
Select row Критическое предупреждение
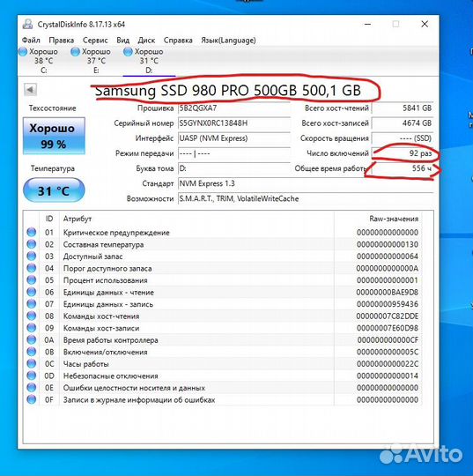point(223,232)
